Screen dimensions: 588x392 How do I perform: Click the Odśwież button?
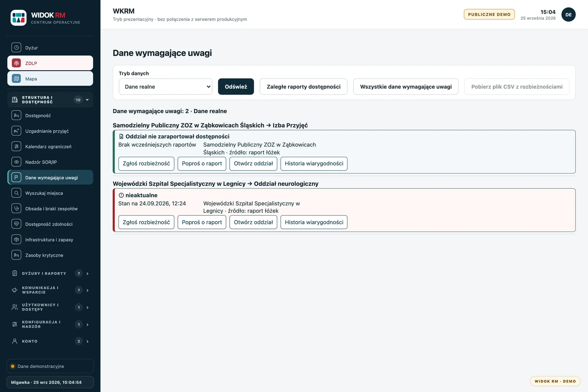236,87
